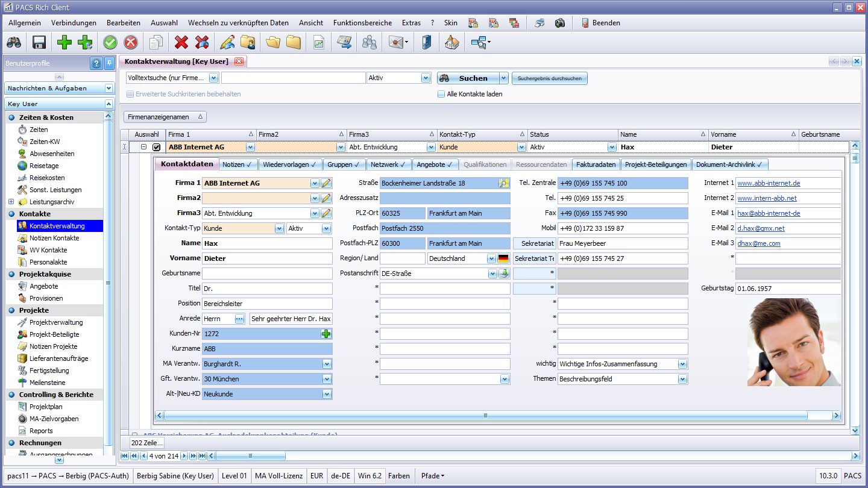Screen dimensions: 868x488
Task: Click the pencil edit icon beside Firma 1
Action: [x=326, y=183]
